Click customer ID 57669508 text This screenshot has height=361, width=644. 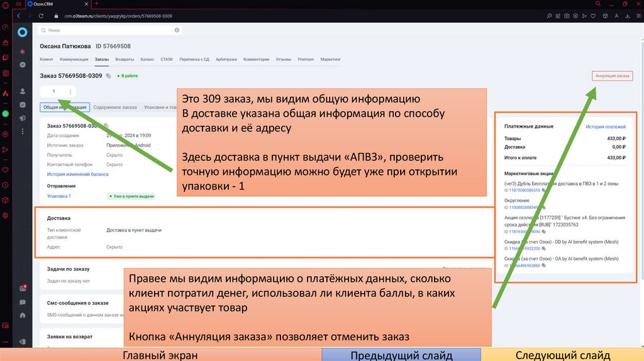click(113, 46)
